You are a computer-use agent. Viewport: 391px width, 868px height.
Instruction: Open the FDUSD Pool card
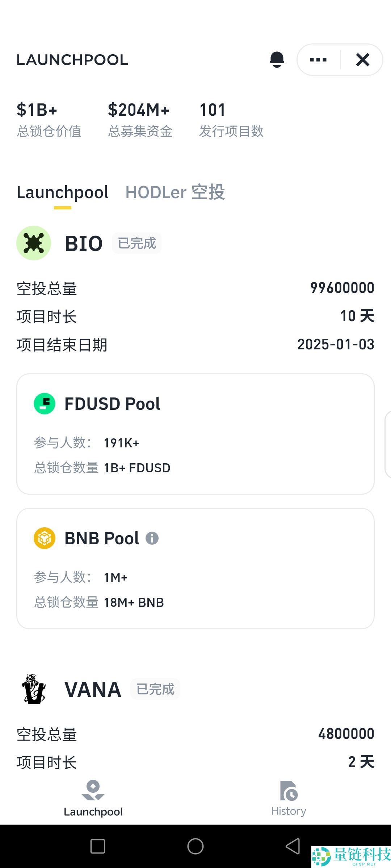(x=195, y=434)
